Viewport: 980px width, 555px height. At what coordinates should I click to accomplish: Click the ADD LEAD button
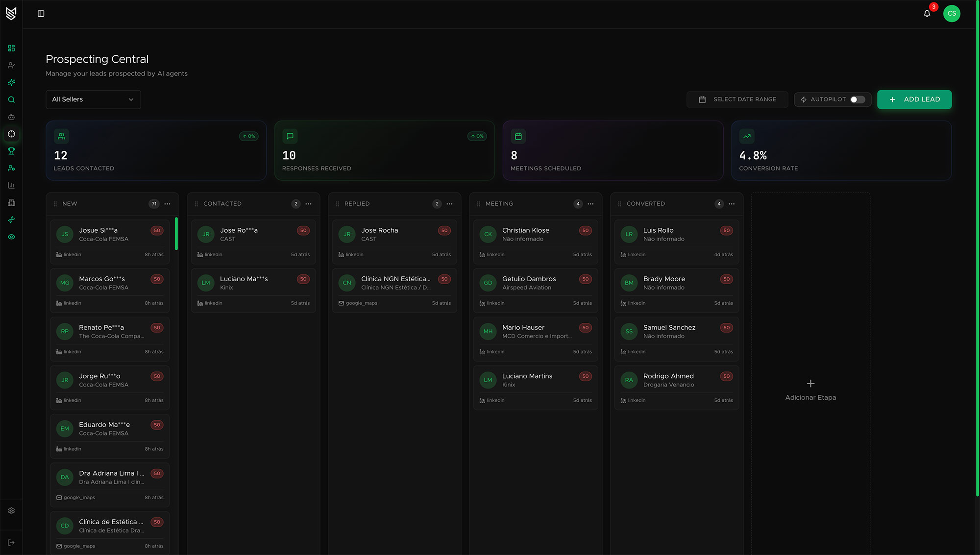pyautogui.click(x=914, y=99)
